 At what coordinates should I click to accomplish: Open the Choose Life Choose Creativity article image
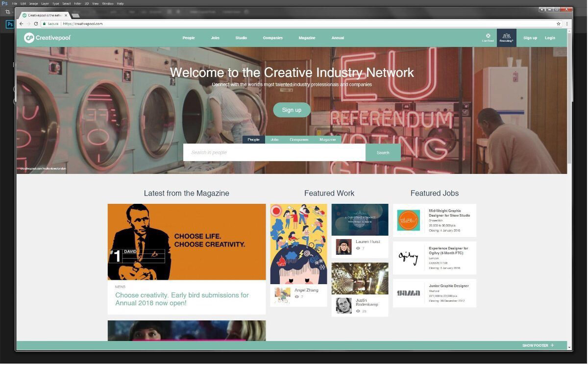(x=187, y=242)
